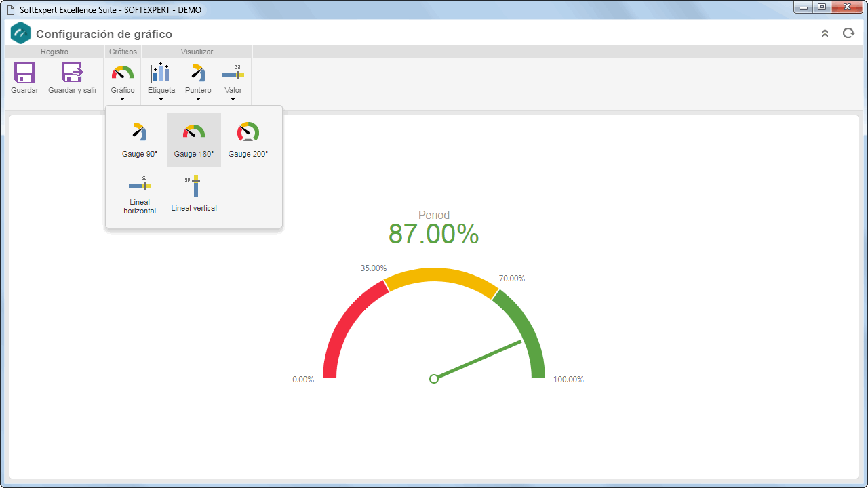The width and height of the screenshot is (868, 488).
Task: Choose the Lineal horizontal chart type
Action: pos(140,195)
